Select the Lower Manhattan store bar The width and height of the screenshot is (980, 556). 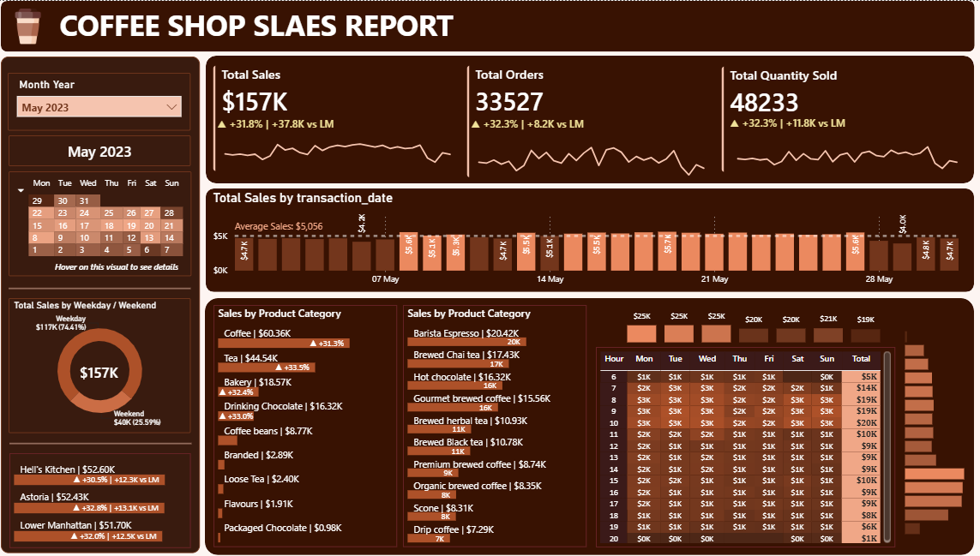(88, 536)
